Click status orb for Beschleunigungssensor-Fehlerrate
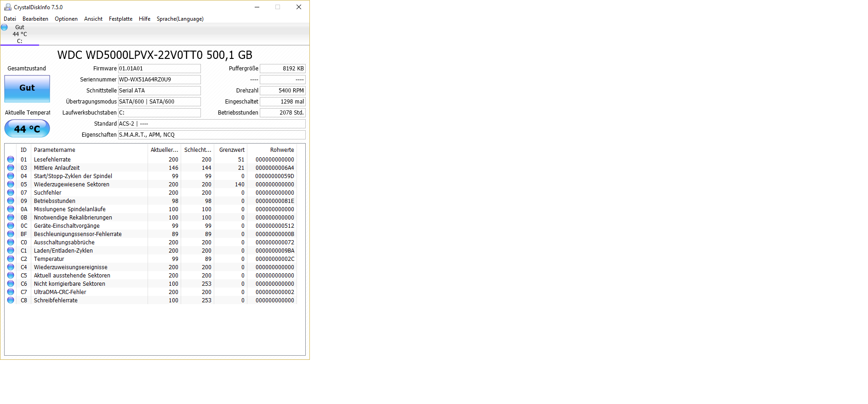 tap(11, 234)
